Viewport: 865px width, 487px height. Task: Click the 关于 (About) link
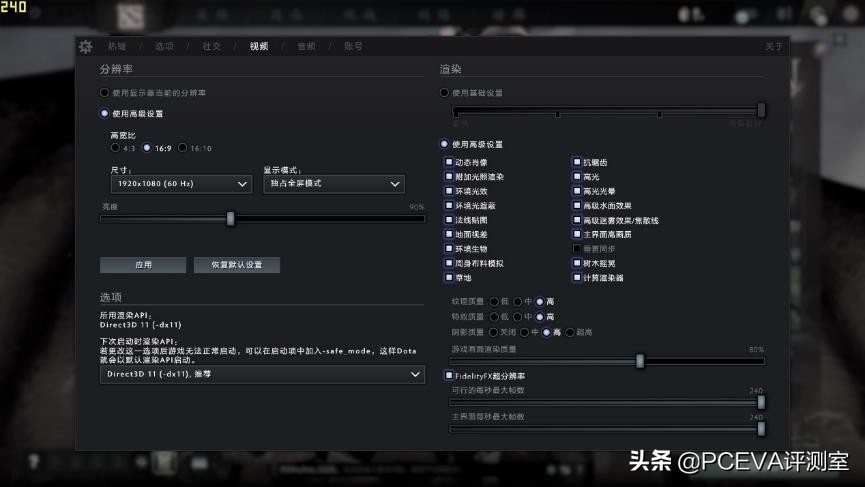773,46
